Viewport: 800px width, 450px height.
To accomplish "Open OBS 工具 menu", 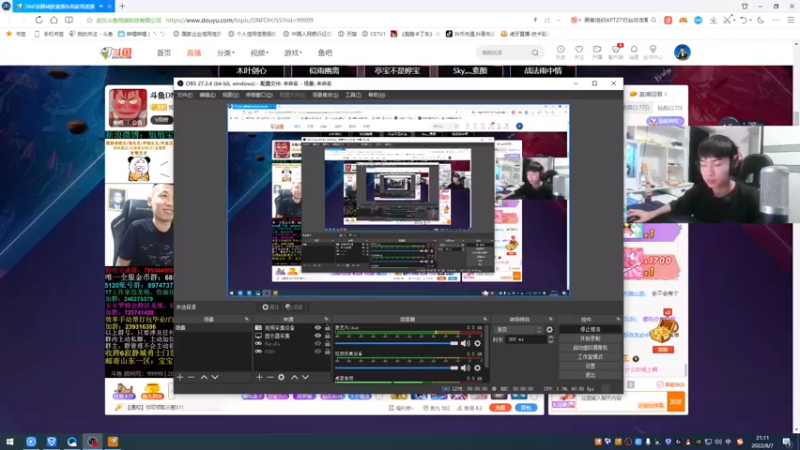I will (353, 95).
